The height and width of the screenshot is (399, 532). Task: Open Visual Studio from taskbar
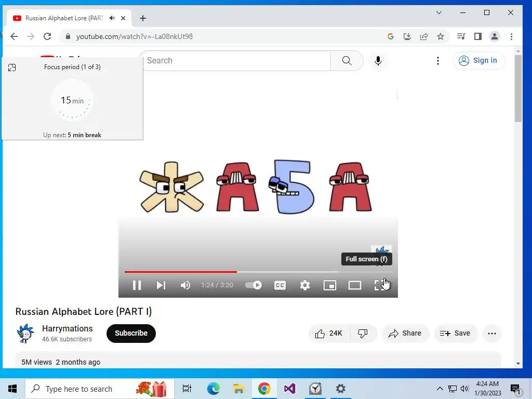point(290,389)
